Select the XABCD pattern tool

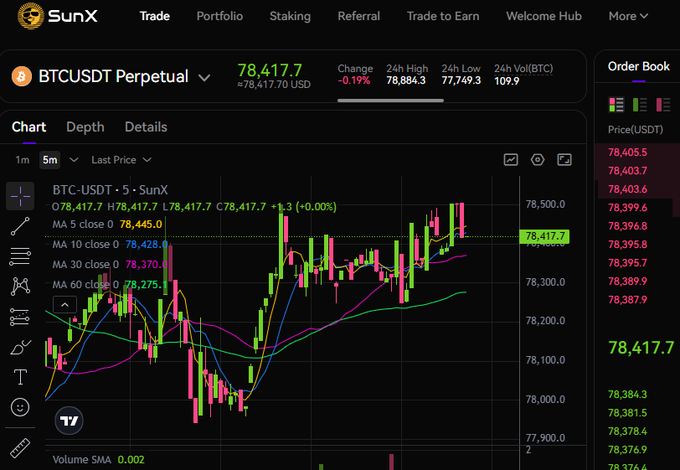tap(20, 287)
